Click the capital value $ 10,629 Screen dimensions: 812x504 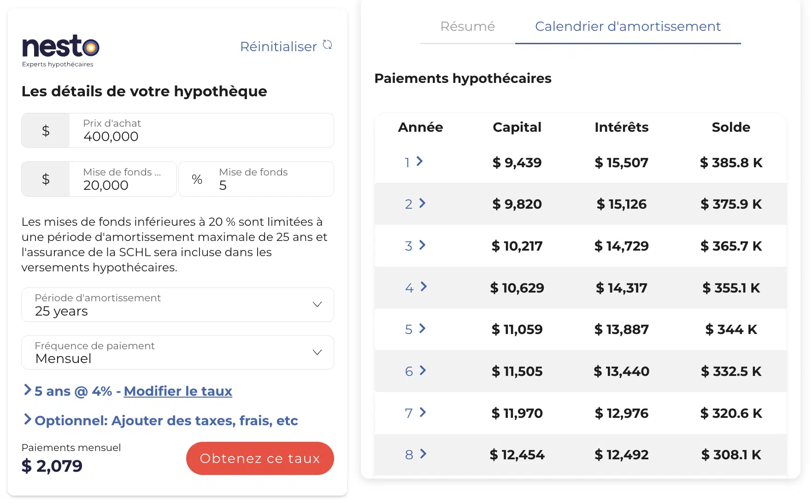pos(517,288)
